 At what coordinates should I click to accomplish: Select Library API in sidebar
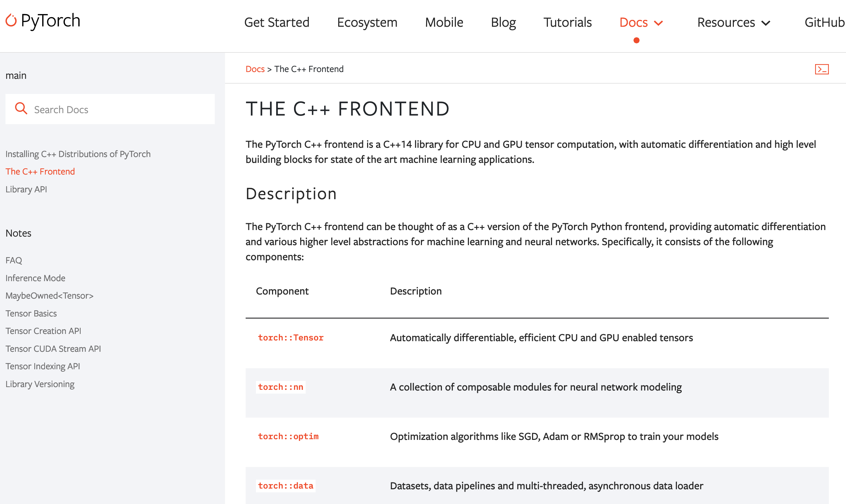(26, 189)
